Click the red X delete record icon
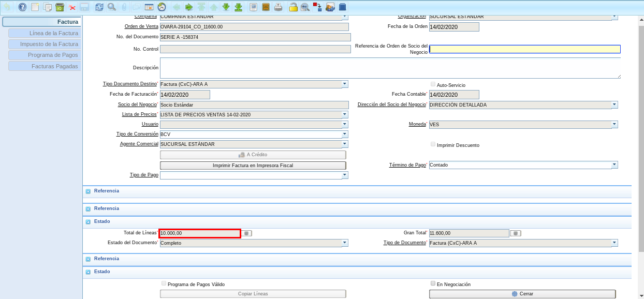Image resolution: width=644 pixels, height=299 pixels. click(72, 7)
